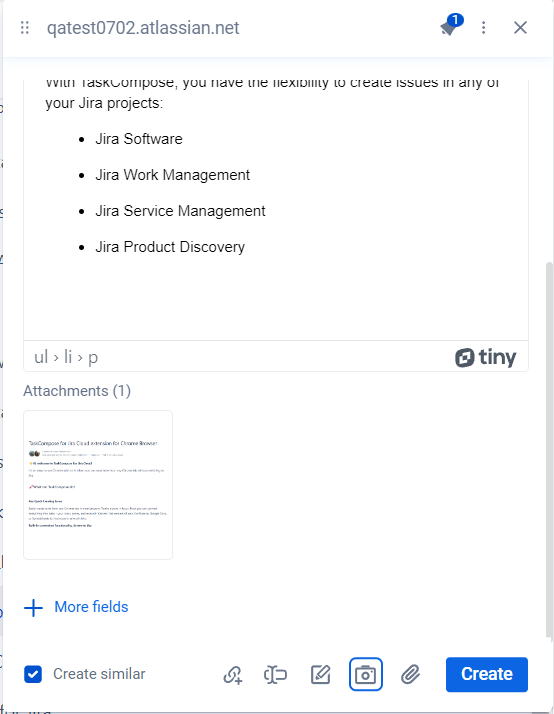The height and width of the screenshot is (714, 554).
Task: Select the ul element in the path bar
Action: pos(41,357)
